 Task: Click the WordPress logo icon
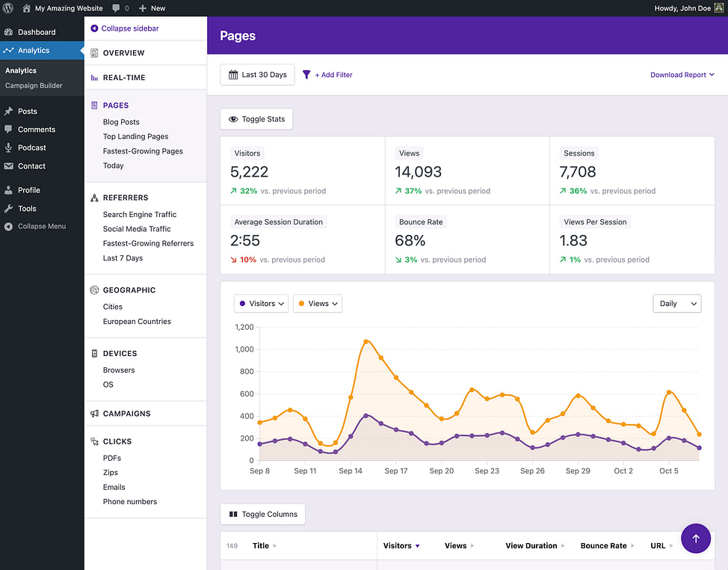coord(8,8)
